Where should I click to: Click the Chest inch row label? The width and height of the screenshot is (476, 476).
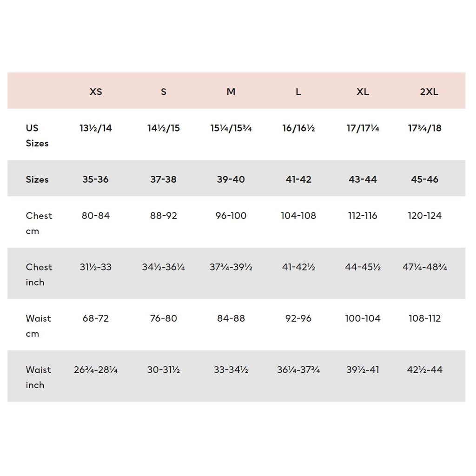point(39,274)
